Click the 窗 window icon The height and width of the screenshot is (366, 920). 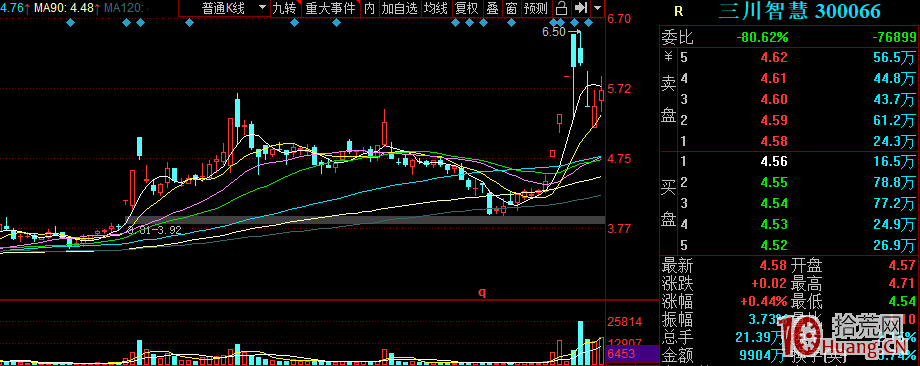[x=512, y=8]
